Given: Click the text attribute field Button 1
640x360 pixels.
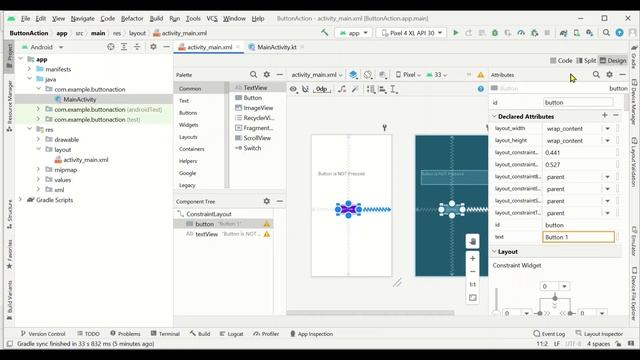Looking at the screenshot, I should coord(578,237).
